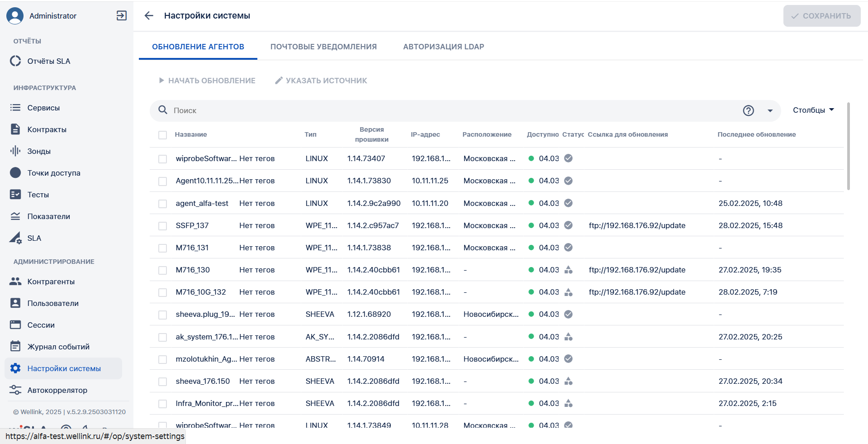Click status shapes icon in M716_10G_132 row
Image resolution: width=868 pixels, height=444 pixels.
coord(569,292)
